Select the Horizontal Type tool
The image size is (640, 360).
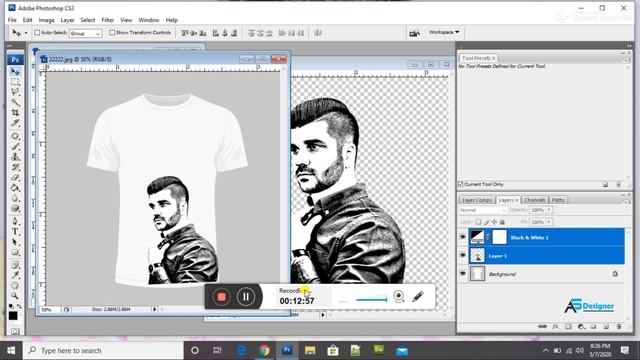(x=15, y=231)
